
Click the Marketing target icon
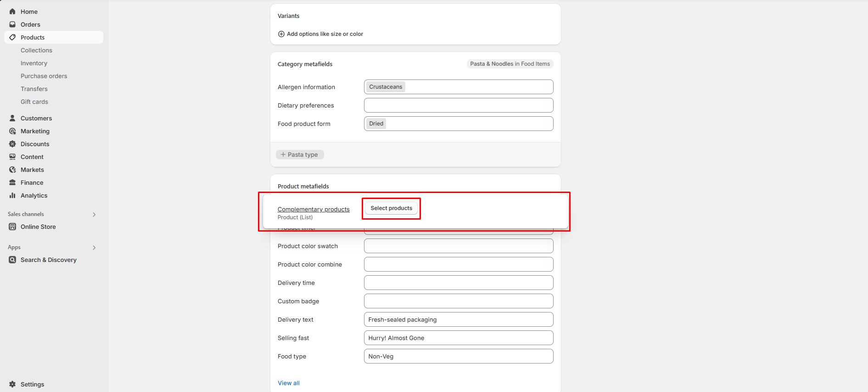pyautogui.click(x=12, y=131)
